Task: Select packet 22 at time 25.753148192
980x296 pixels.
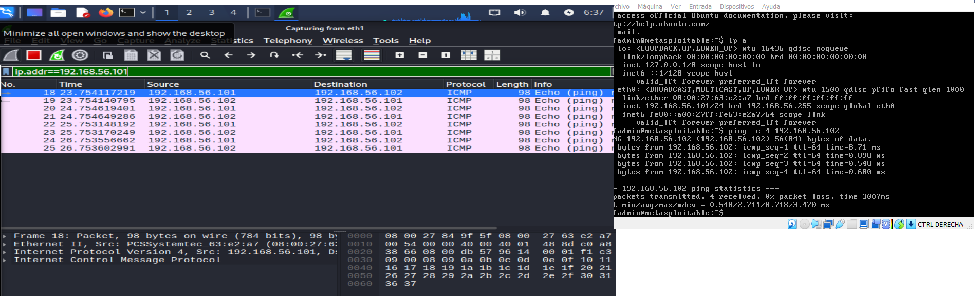Action: (307, 124)
